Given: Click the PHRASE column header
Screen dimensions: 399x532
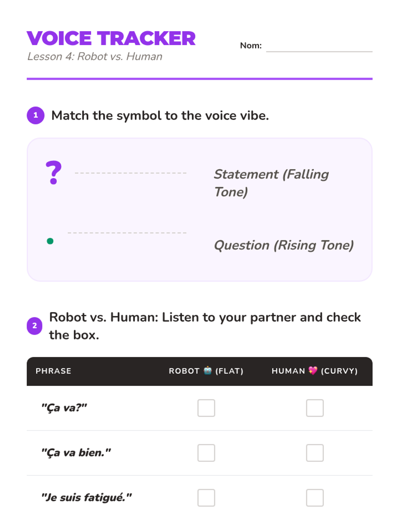Looking at the screenshot, I should 54,371.
